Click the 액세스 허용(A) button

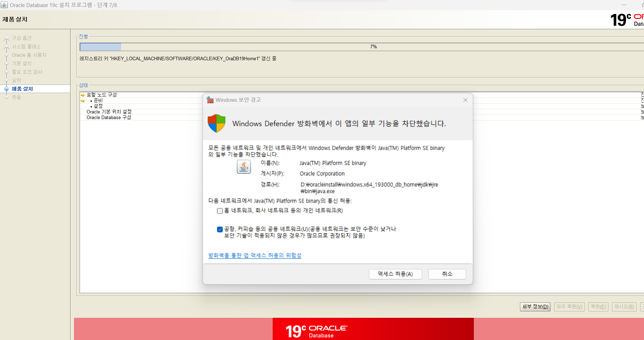click(x=395, y=274)
